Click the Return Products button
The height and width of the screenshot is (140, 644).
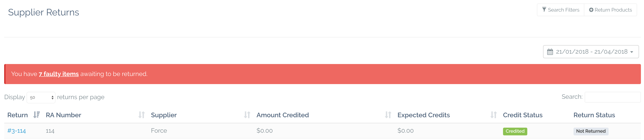point(610,10)
